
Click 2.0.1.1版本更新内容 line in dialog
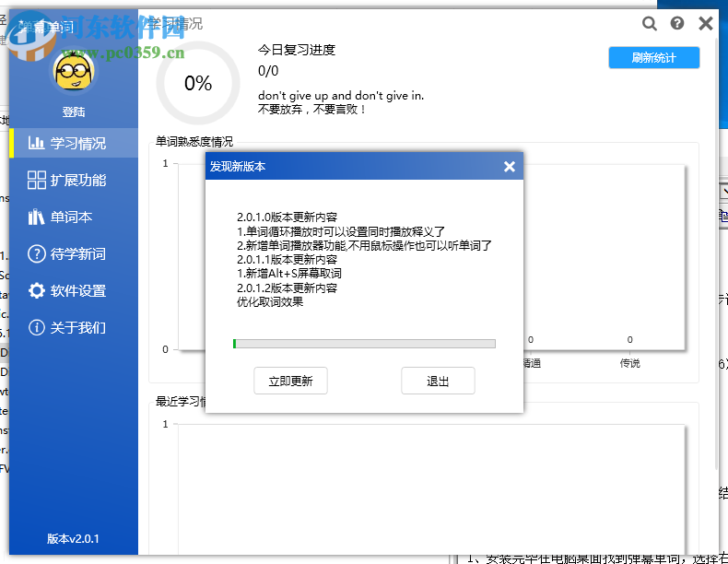pos(287,260)
